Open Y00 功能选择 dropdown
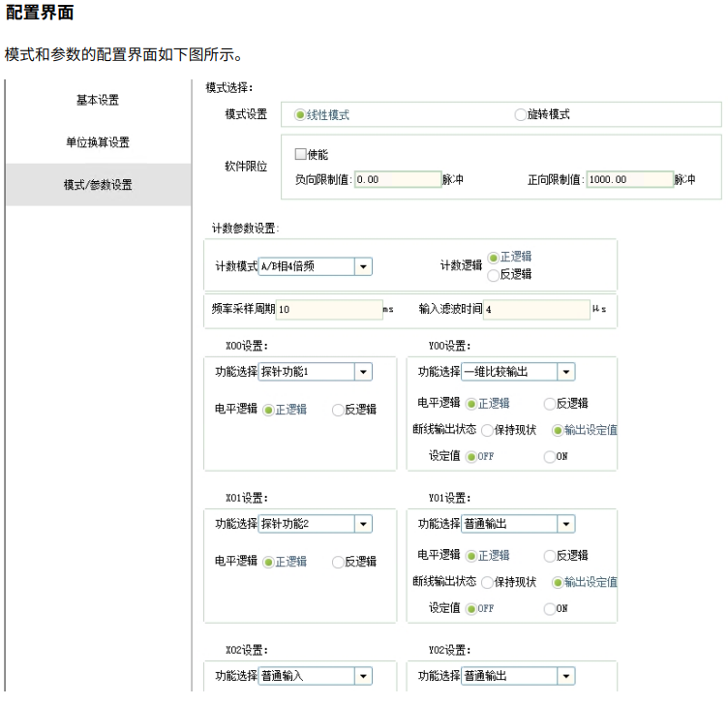This screenshot has width=728, height=705. [x=518, y=372]
